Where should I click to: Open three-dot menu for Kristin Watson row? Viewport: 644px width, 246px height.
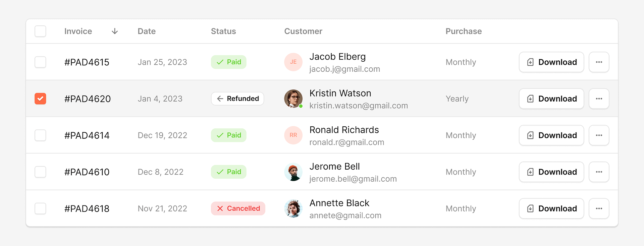point(599,99)
